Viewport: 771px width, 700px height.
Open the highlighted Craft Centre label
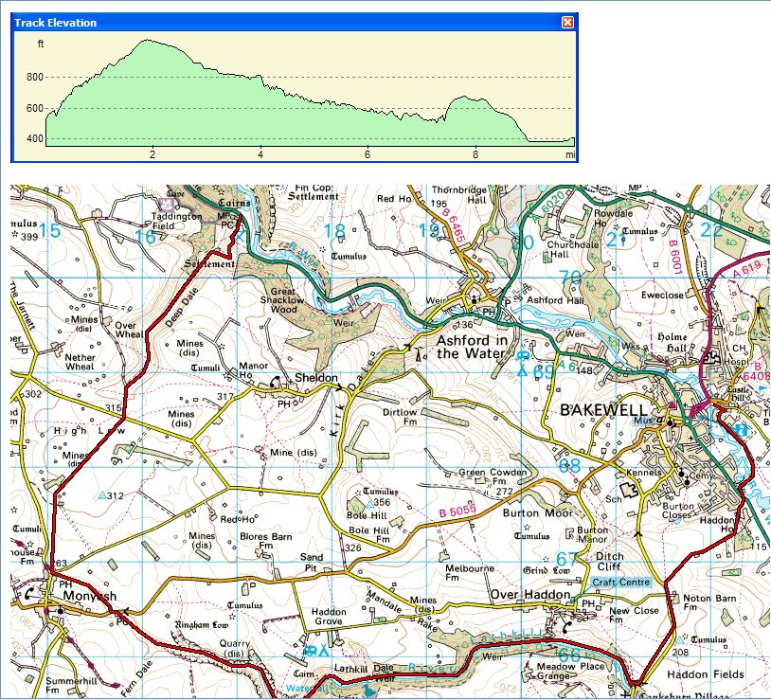[620, 583]
